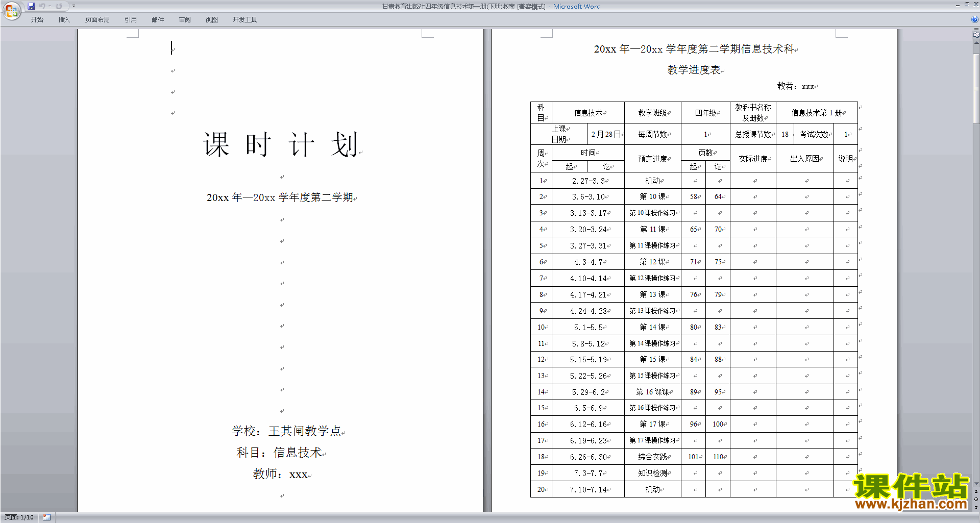Click the Save floppy disk icon

31,6
